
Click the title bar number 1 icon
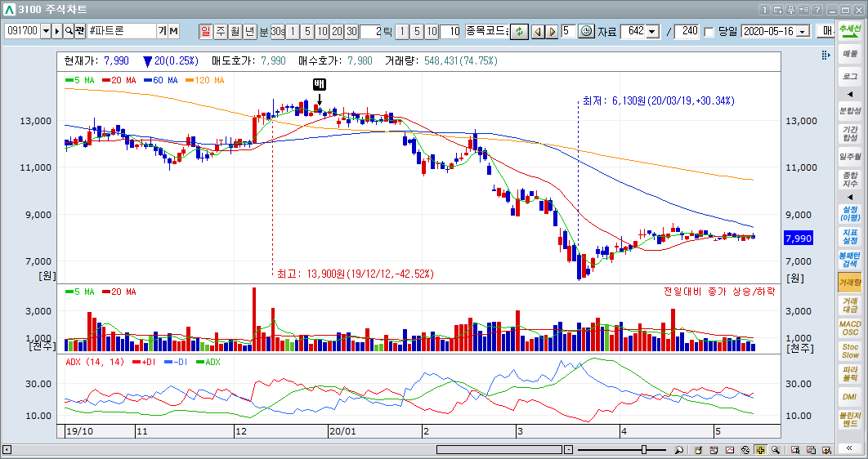point(764,10)
